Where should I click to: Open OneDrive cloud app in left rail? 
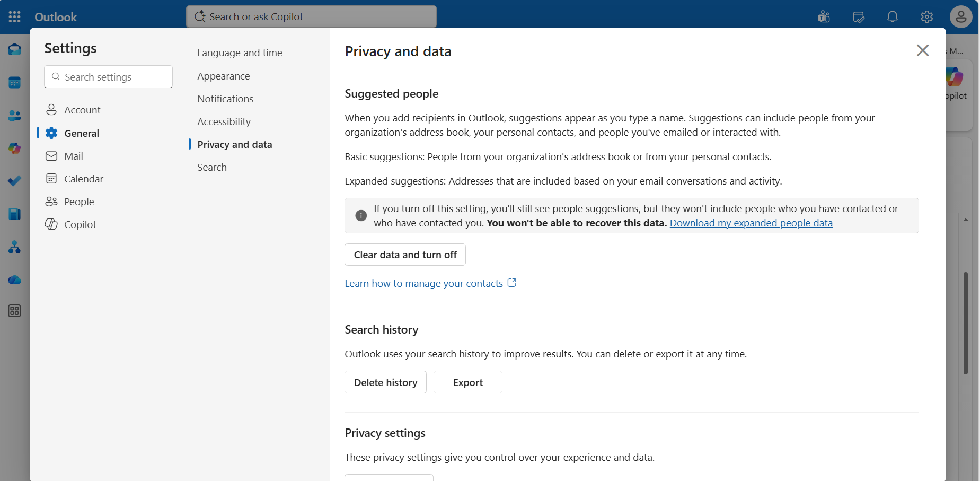(x=15, y=279)
